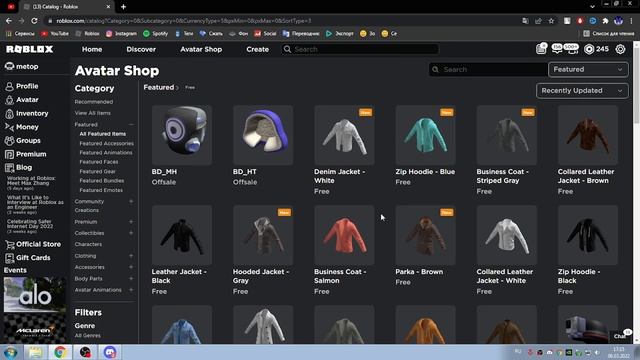The image size is (640, 360).
Task: Expand the Avatar Animations category
Action: coord(131,290)
